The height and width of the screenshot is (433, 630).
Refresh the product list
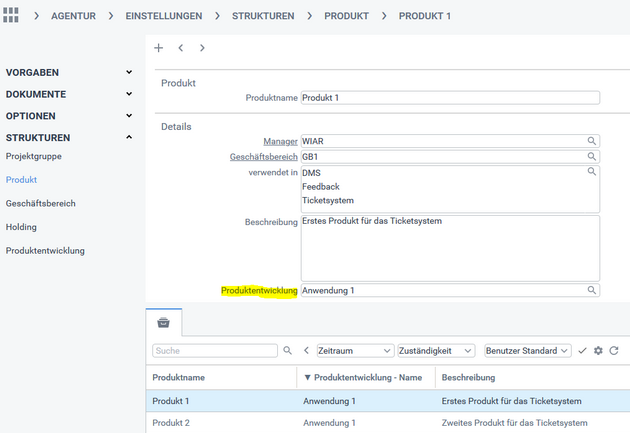coord(614,351)
